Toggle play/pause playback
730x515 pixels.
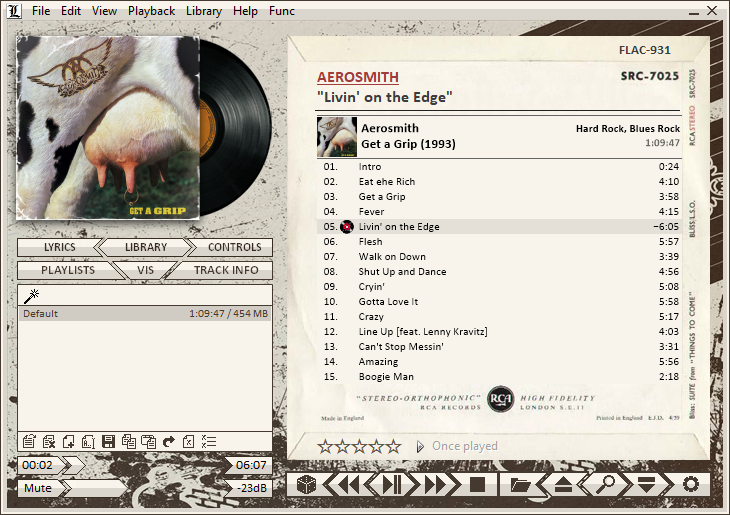tap(392, 485)
